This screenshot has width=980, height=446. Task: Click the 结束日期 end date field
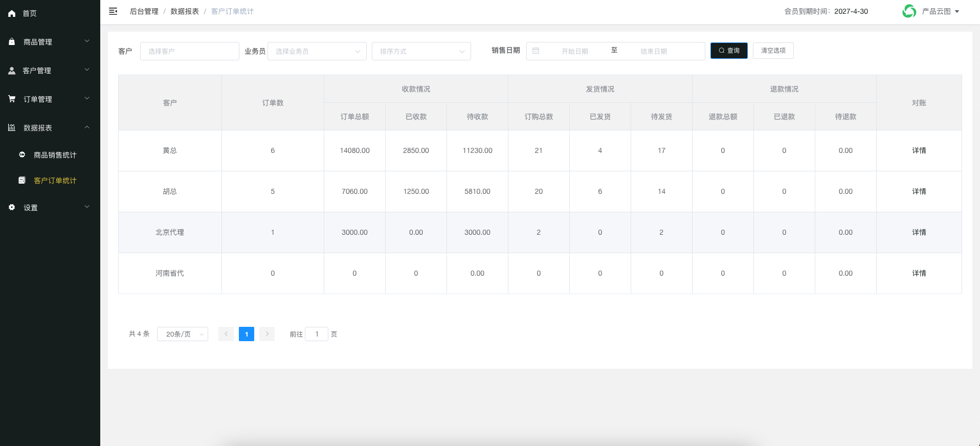[654, 51]
